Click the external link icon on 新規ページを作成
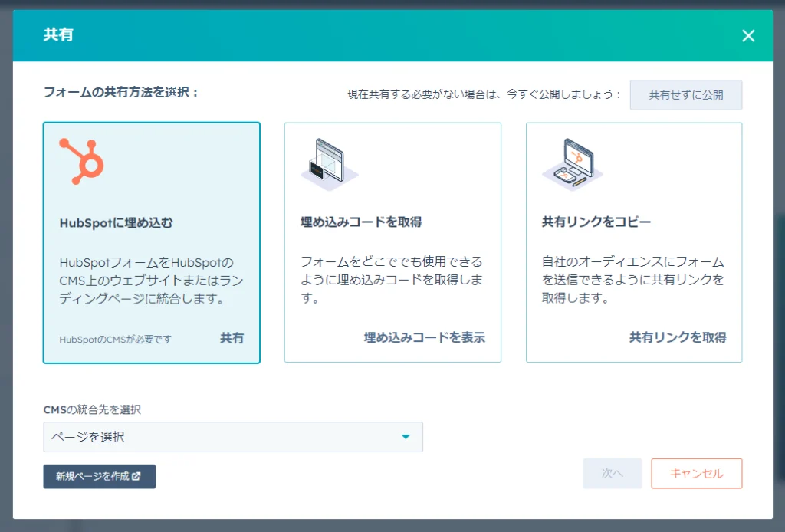 tap(136, 477)
